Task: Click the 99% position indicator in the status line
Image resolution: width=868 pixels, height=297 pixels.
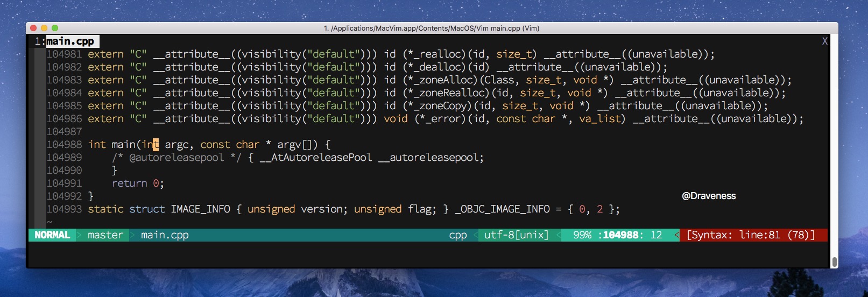Action: [582, 235]
